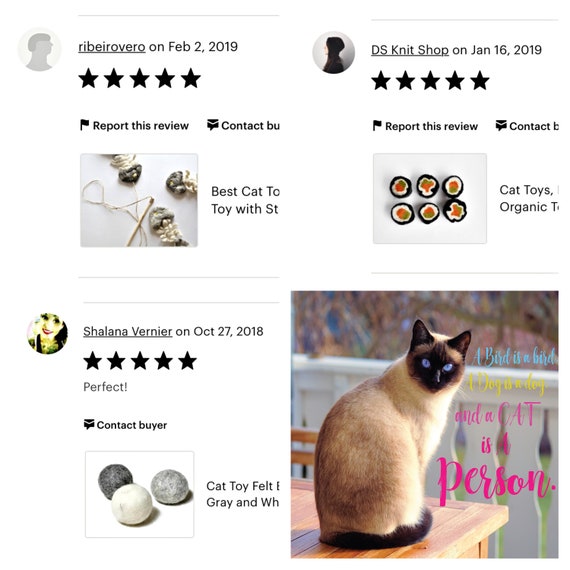This screenshot has width=570, height=570.
Task: Click the contact icon in ribeirovero's review
Action: point(213,125)
